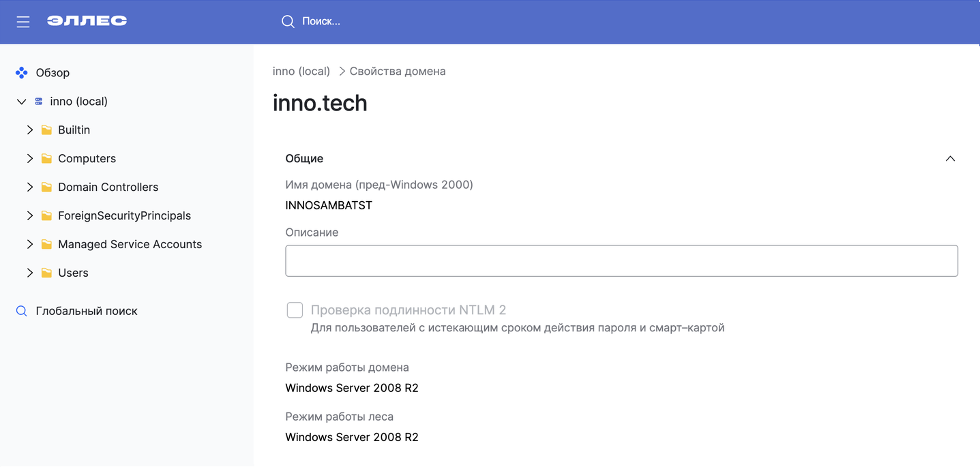Viewport: 980px width, 467px height.
Task: Click the magnifier icon beside Глобальный поиск
Action: click(20, 310)
